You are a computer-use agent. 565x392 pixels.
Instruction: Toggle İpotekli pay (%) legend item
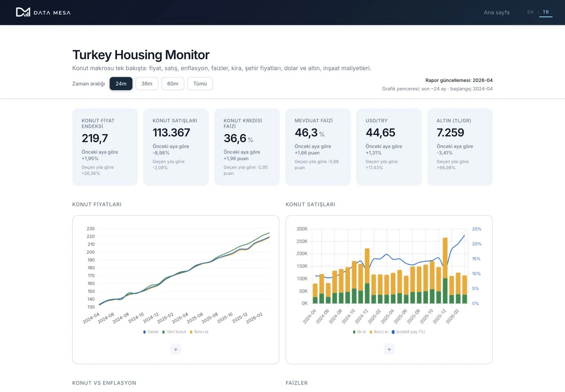(408, 332)
